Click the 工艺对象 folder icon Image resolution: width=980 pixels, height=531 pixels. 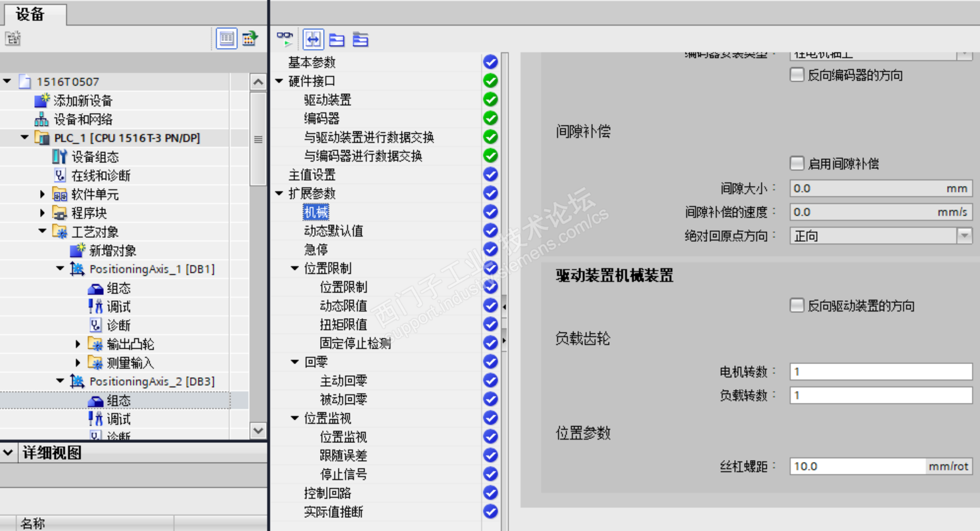click(x=60, y=232)
